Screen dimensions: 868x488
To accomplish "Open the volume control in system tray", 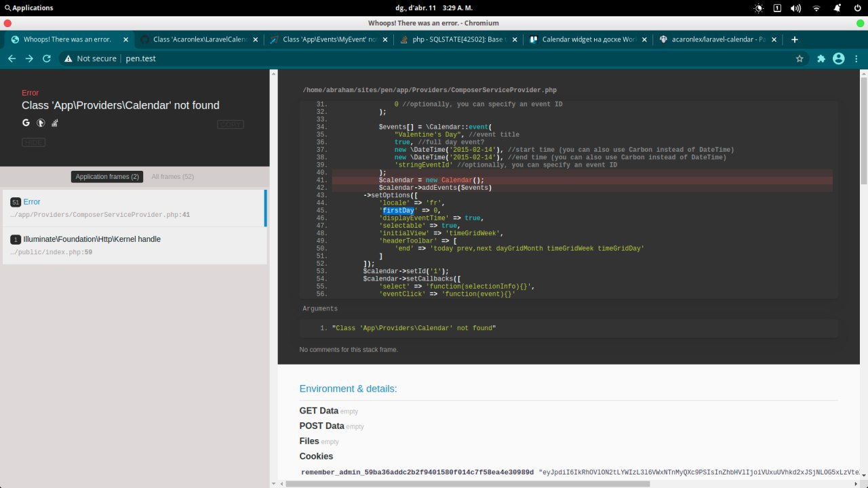I will click(x=797, y=7).
